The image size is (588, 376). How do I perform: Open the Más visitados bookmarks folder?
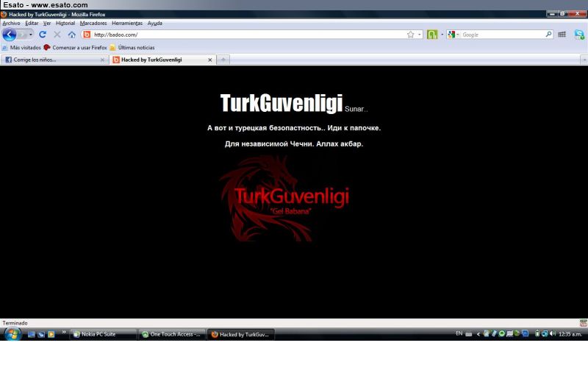(x=21, y=48)
